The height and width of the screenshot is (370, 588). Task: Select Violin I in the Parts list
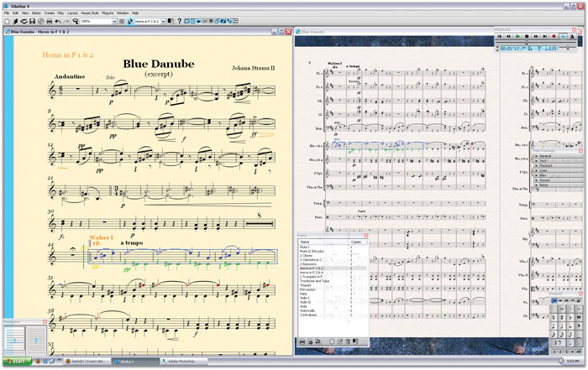click(333, 298)
